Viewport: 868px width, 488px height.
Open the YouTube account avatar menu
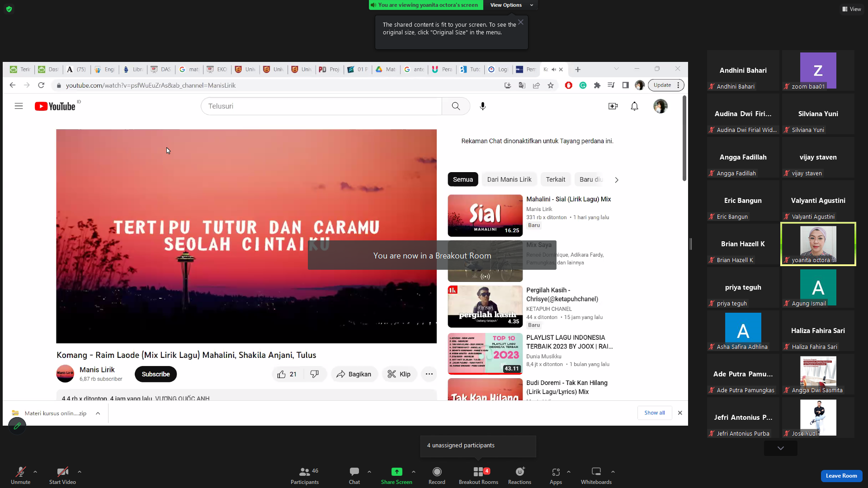point(660,106)
